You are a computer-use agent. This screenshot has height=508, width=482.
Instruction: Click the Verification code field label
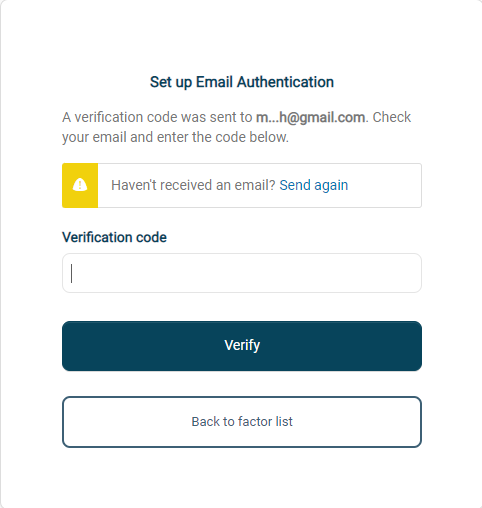point(114,237)
